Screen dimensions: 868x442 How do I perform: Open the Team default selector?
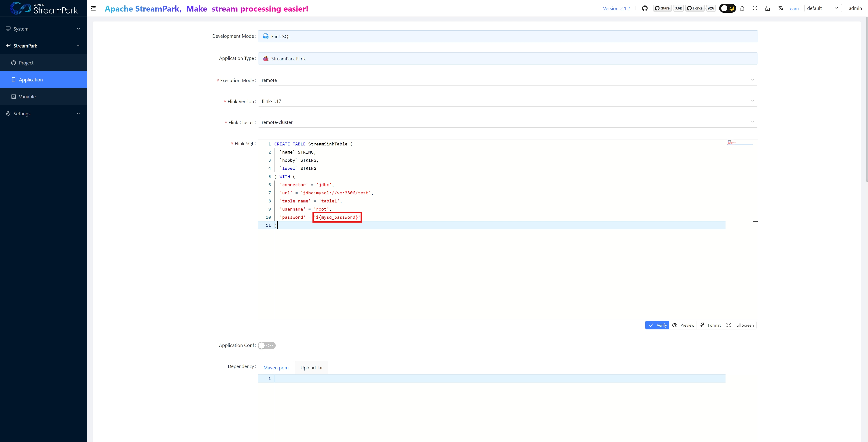[x=823, y=8]
